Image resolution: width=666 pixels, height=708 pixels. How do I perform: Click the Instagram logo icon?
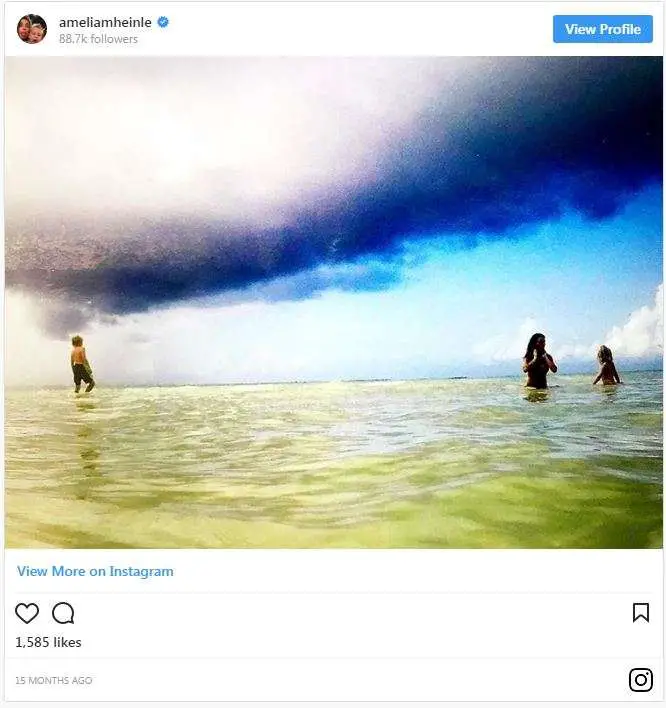click(641, 680)
